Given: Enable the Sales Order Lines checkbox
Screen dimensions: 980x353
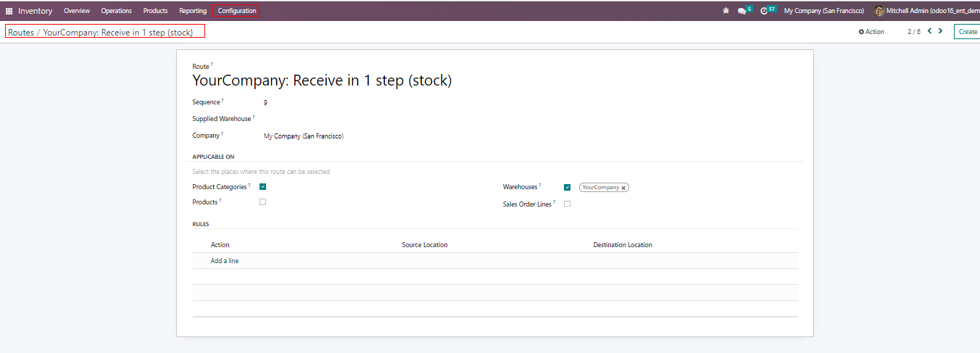Looking at the screenshot, I should (567, 204).
